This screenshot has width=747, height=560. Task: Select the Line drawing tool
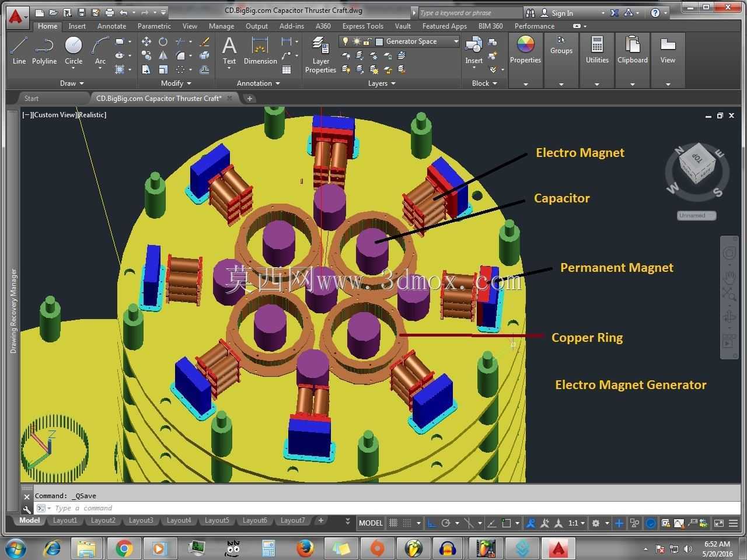pyautogui.click(x=19, y=50)
